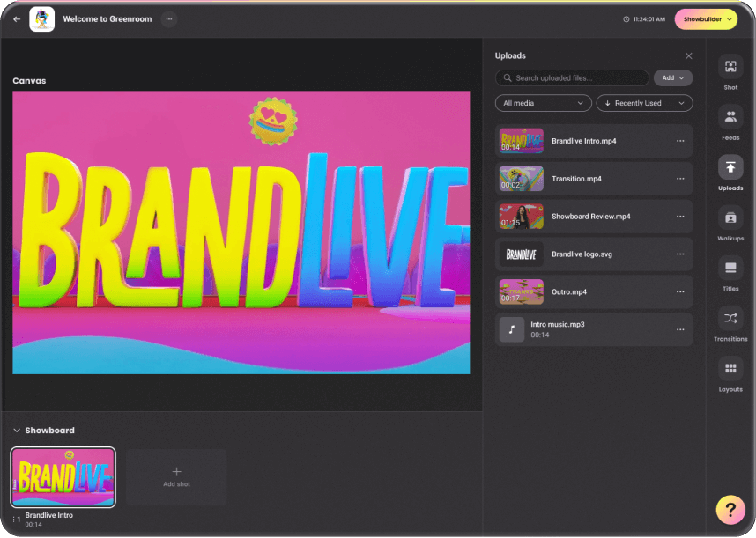Viewport: 756px width, 538px height.
Task: Click the Brandlive Intro shot label
Action: (x=49, y=515)
